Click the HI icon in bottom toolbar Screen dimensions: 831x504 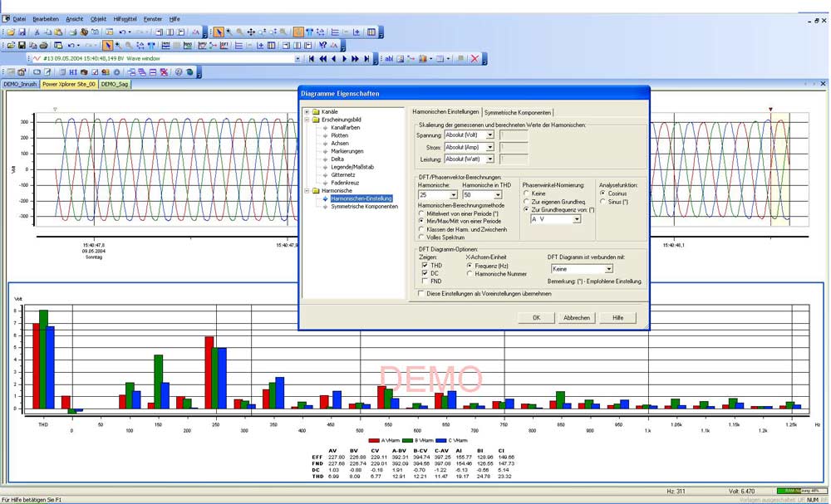pyautogui.click(x=73, y=72)
